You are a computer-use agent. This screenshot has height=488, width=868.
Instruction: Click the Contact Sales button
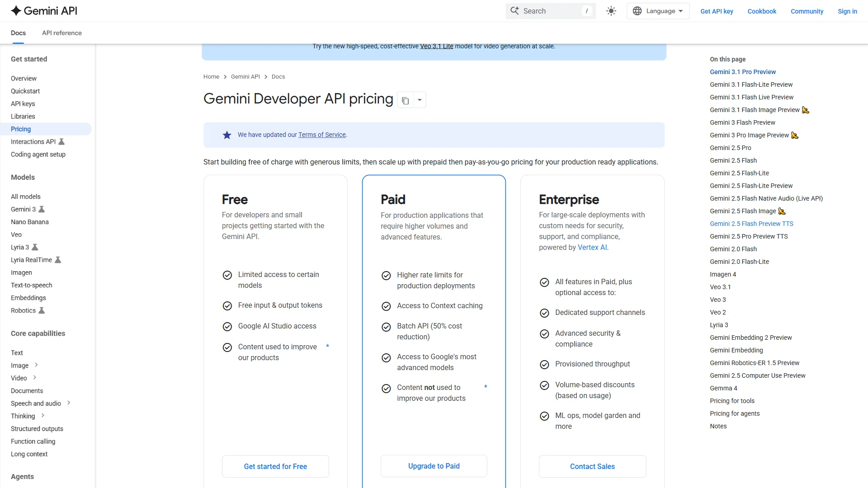coord(592,466)
